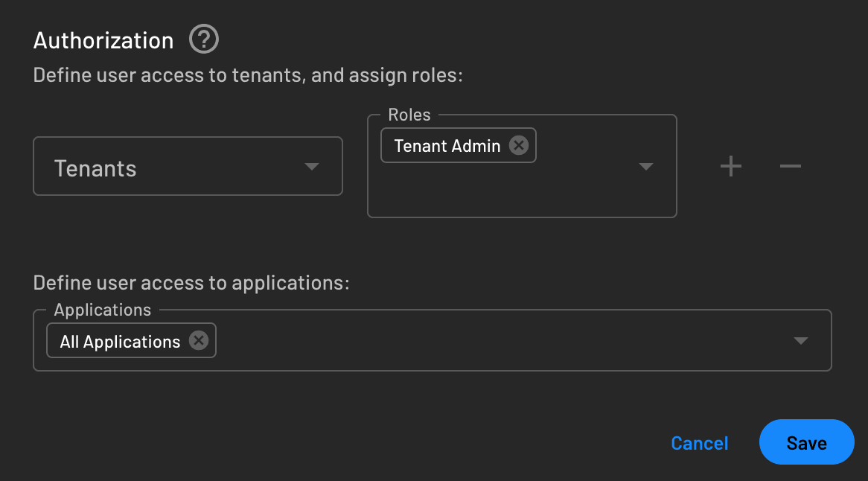Expand the Roles dropdown arrow
868x481 pixels.
645,167
